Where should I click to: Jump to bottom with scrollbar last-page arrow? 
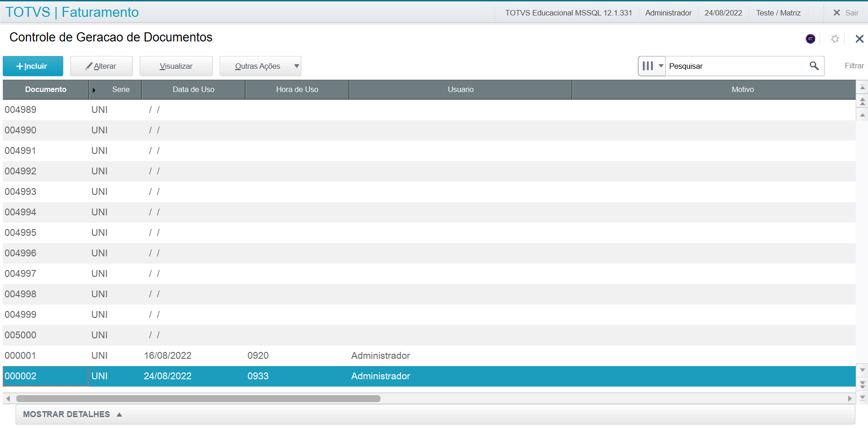tap(862, 397)
